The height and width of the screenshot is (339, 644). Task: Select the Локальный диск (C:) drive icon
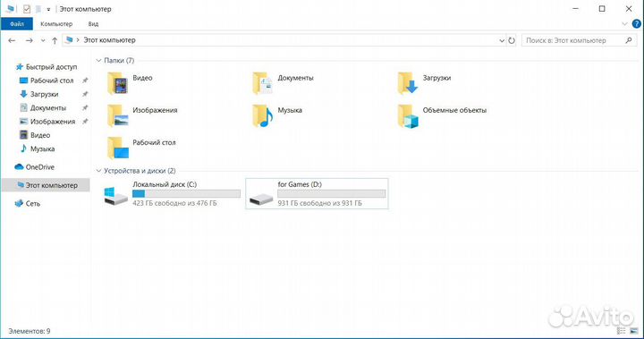115,196
